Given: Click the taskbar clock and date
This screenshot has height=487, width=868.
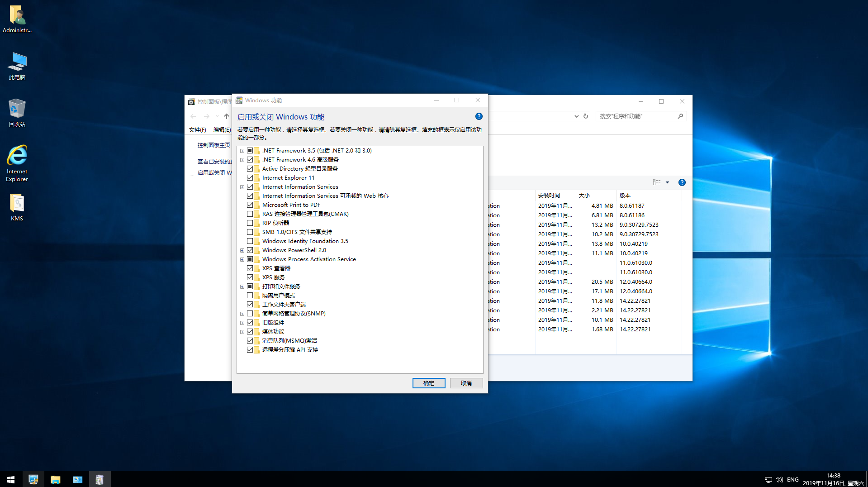Looking at the screenshot, I should point(833,479).
